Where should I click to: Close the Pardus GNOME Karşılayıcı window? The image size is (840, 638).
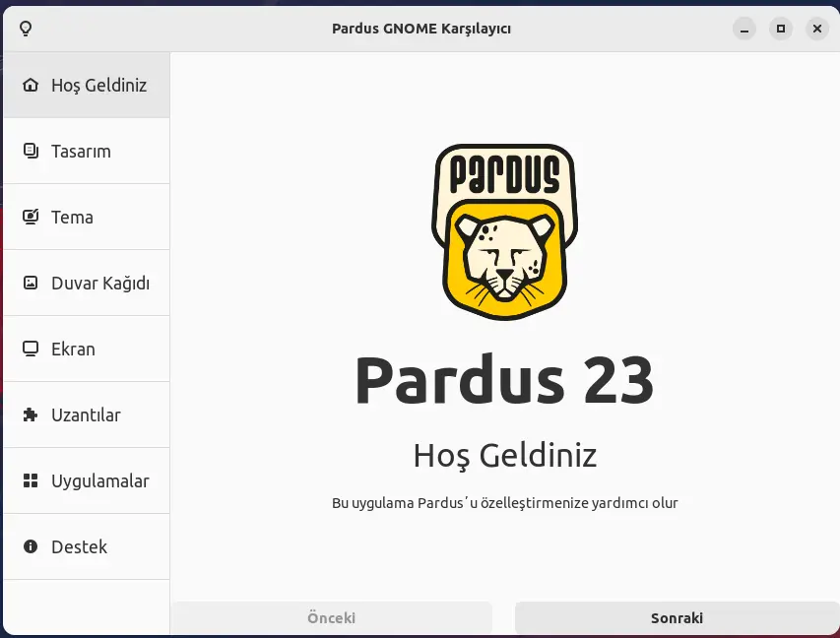point(817,29)
